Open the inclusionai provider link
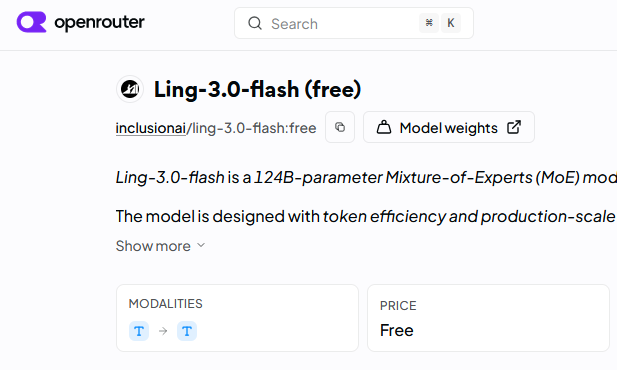 point(150,128)
